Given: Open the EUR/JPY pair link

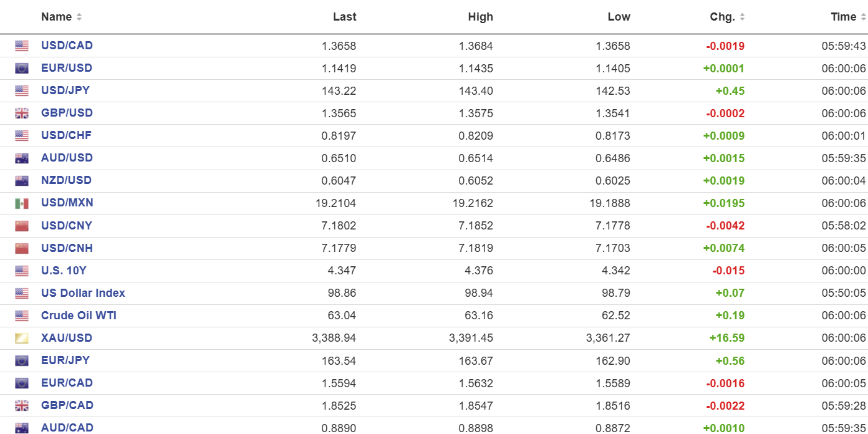Looking at the screenshot, I should (x=65, y=360).
